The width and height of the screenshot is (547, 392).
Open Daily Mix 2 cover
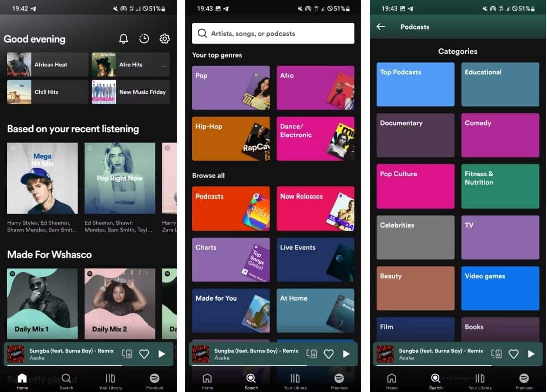120,303
